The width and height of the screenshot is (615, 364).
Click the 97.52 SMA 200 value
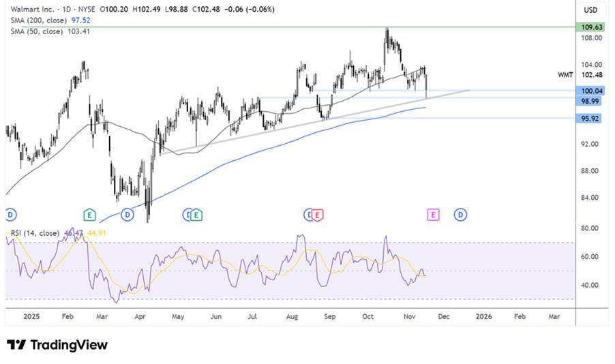81,20
